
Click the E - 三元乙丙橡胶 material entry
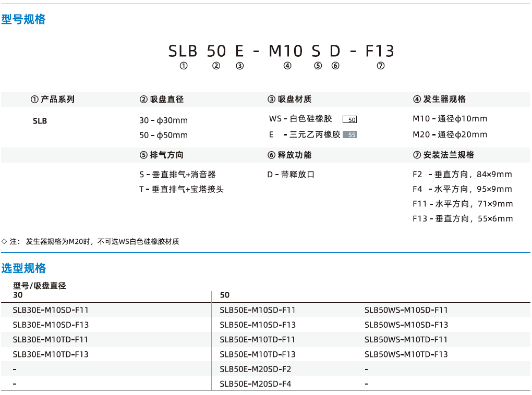point(305,134)
